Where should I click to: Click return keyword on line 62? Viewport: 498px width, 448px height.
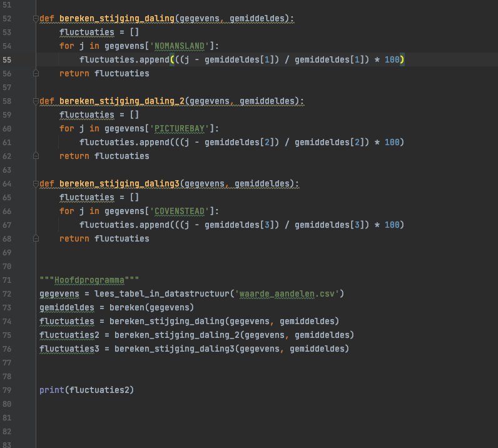74,156
